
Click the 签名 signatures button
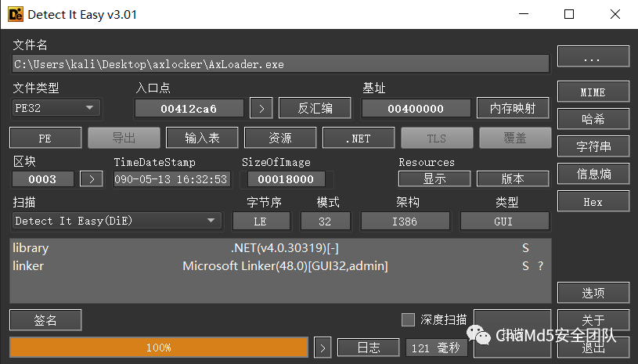click(x=45, y=320)
